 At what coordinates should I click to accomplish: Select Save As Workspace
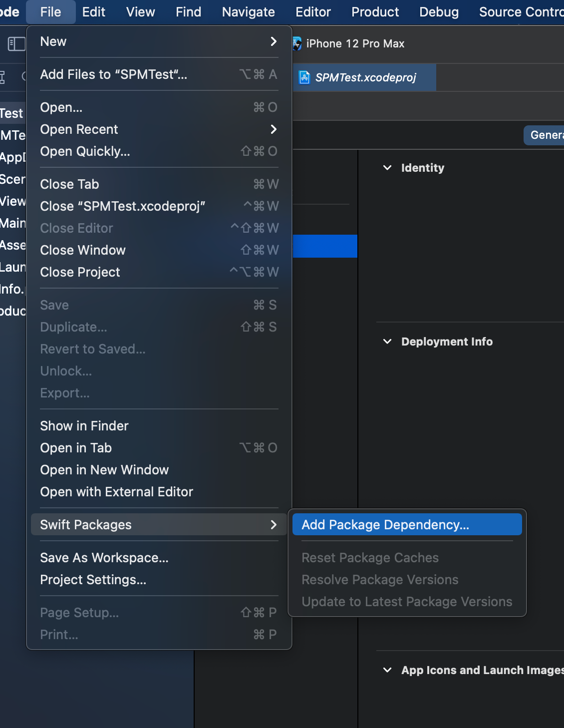tap(104, 558)
